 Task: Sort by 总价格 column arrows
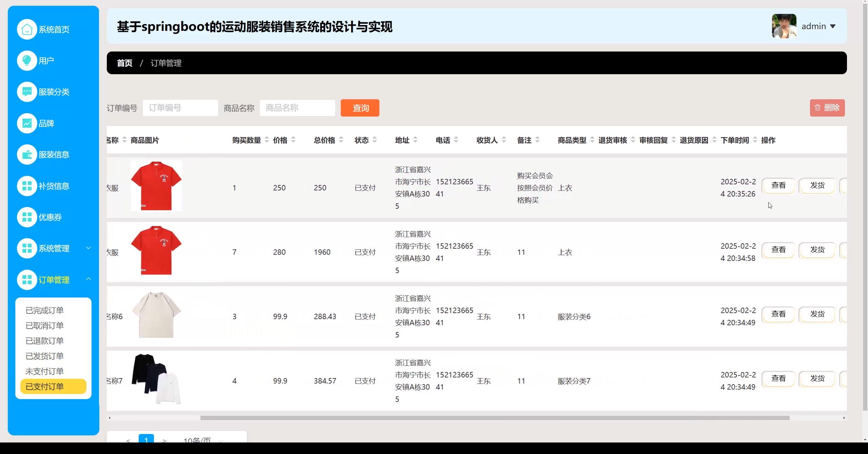click(341, 140)
